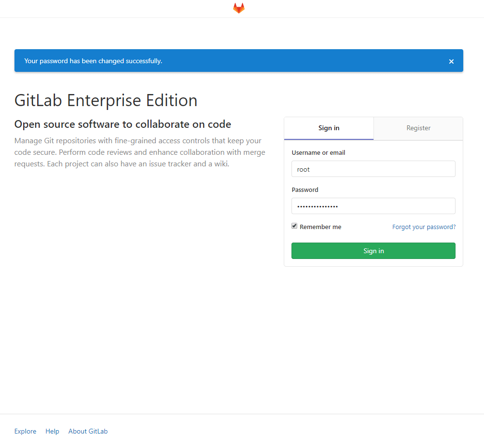Dismiss the password changed notification
The width and height of the screenshot is (484, 448).
pyautogui.click(x=451, y=61)
